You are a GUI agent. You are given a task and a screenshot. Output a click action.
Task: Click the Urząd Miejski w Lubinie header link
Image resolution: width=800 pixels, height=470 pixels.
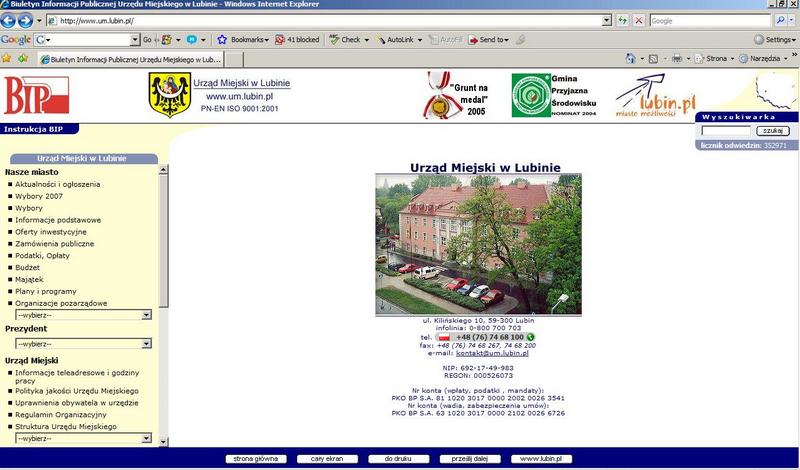pos(241,83)
